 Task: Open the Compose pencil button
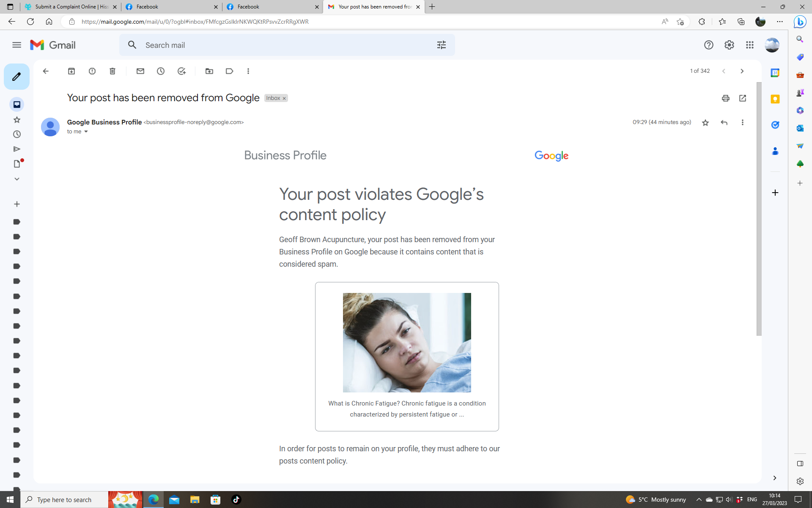pyautogui.click(x=16, y=77)
